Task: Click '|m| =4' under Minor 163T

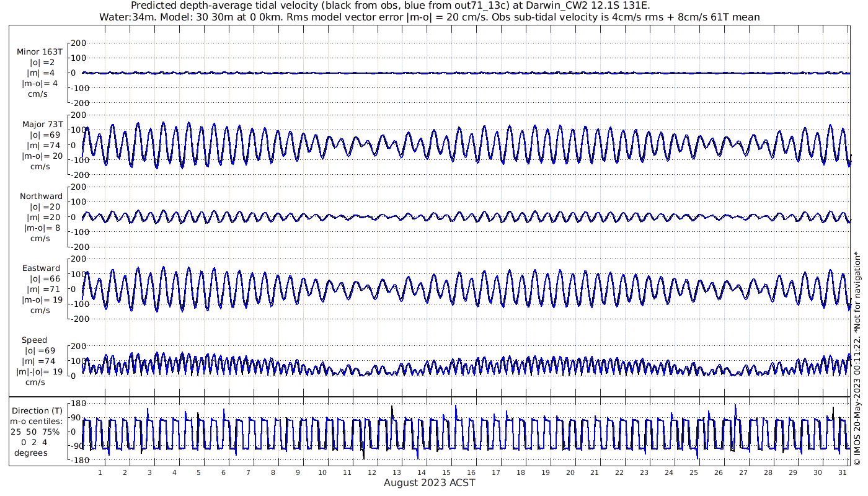Action: point(42,73)
